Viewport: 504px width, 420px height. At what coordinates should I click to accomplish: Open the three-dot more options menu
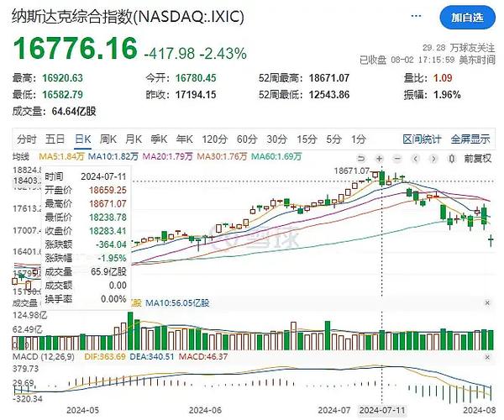[417, 16]
